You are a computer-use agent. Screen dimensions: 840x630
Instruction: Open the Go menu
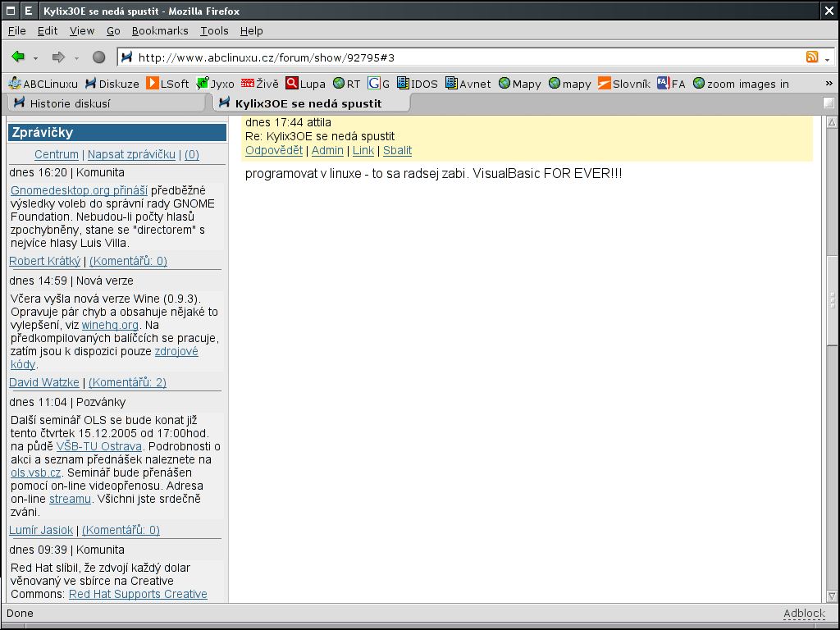tap(113, 30)
